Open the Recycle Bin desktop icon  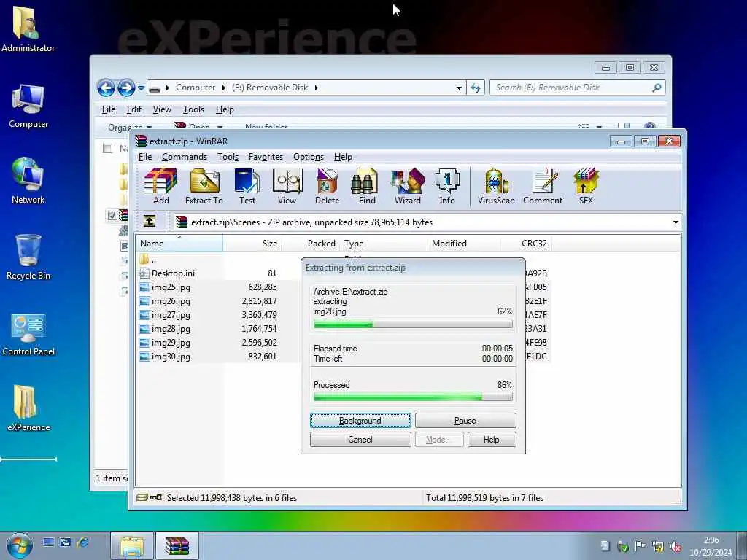pos(28,257)
